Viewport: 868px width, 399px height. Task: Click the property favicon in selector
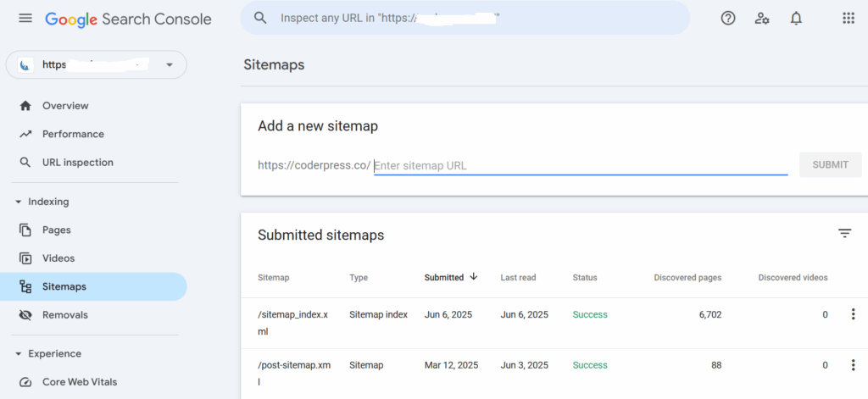coord(24,65)
